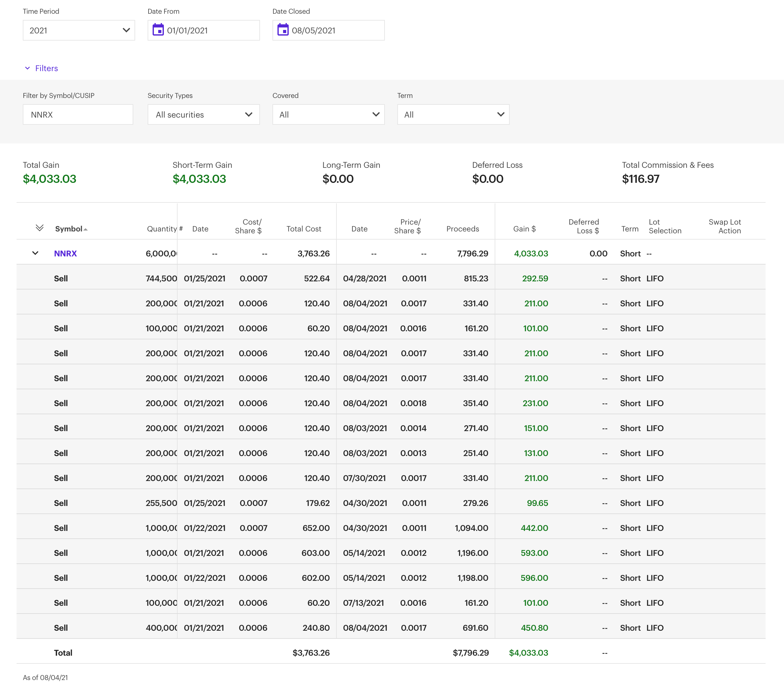Open the Security Types dropdown
Screen dimensions: 784x685
click(203, 115)
